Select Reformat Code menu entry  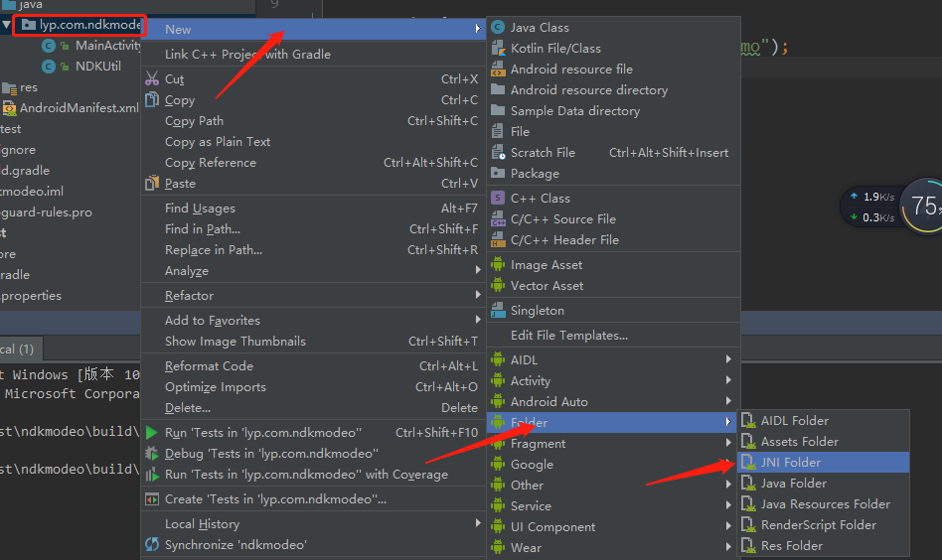tap(313, 366)
